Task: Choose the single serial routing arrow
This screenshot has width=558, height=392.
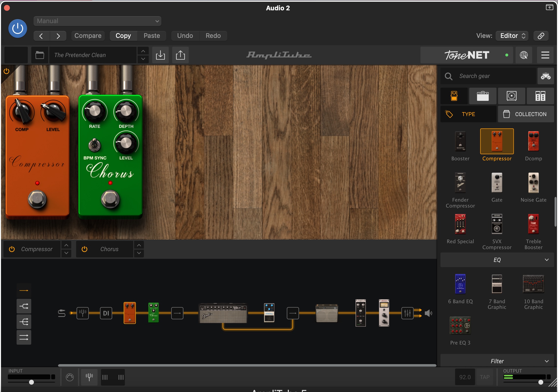Action: tap(24, 290)
